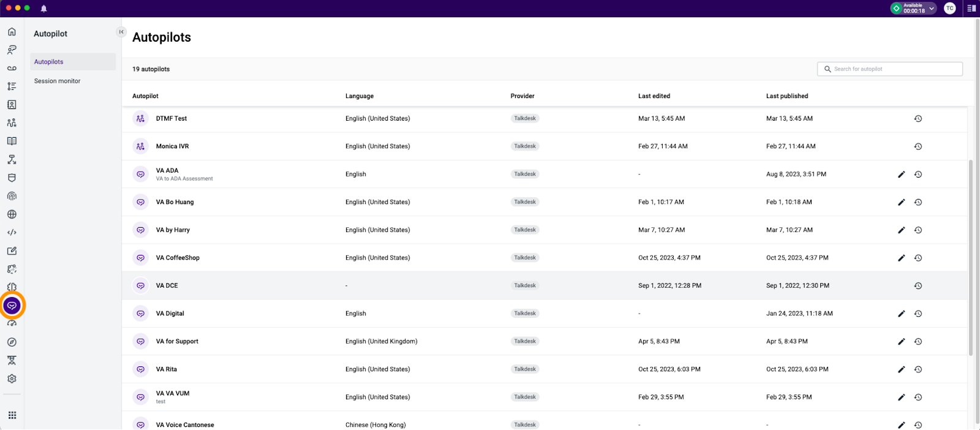Open the VA for Support autopilot

(177, 342)
